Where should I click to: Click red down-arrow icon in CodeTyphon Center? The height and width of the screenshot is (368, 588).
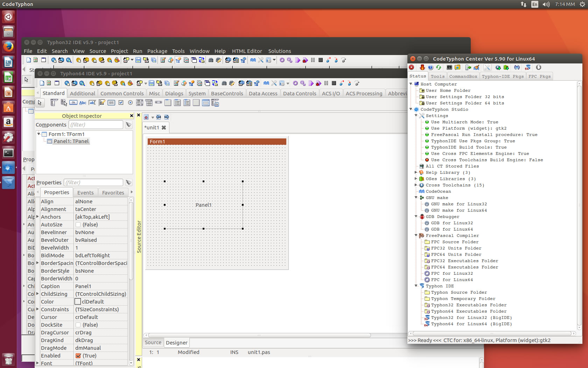422,67
